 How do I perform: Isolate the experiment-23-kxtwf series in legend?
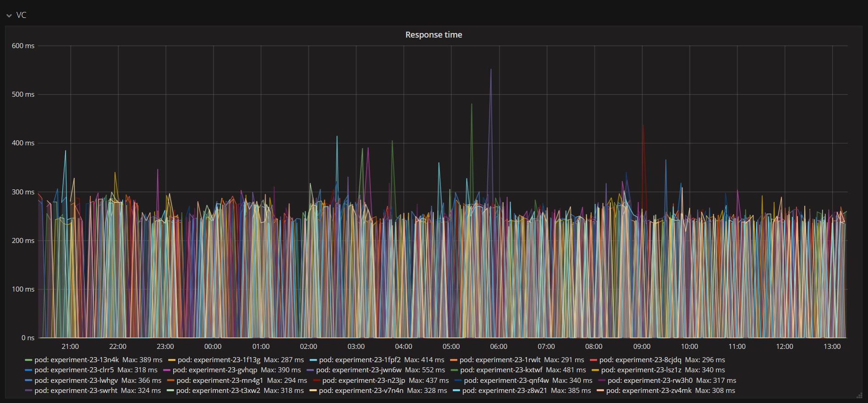[x=501, y=370]
